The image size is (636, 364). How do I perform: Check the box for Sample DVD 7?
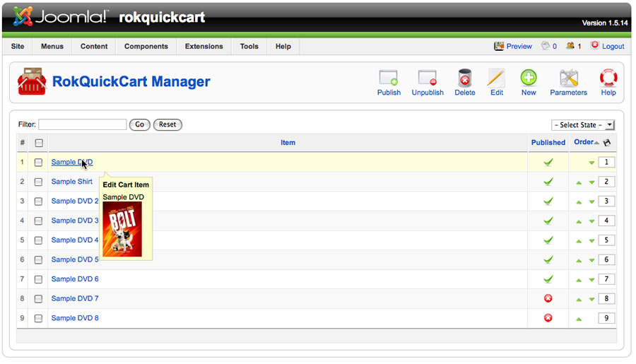coord(39,299)
